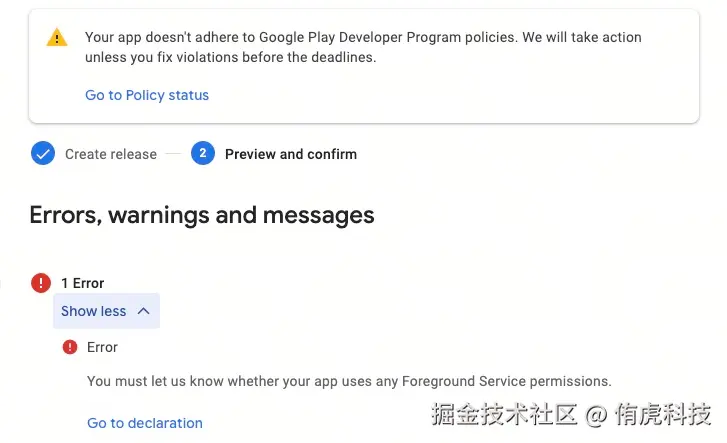Click the upward chevron beside Show less
This screenshot has width=727, height=443.
click(143, 311)
